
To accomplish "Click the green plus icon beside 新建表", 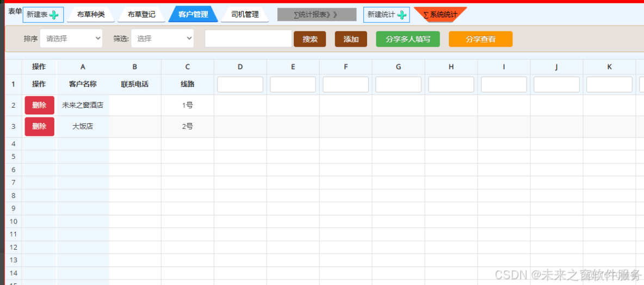I will [53, 15].
